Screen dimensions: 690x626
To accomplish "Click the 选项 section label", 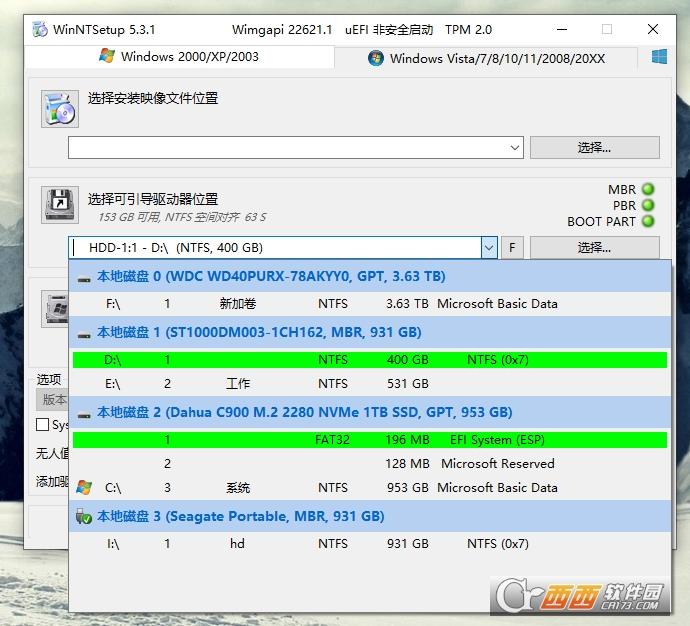I will point(49,379).
